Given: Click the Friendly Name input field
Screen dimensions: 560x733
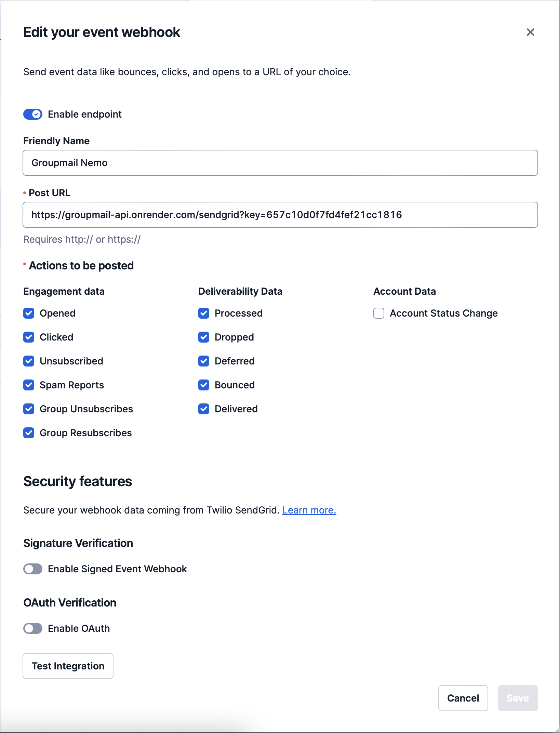Looking at the screenshot, I should point(280,163).
